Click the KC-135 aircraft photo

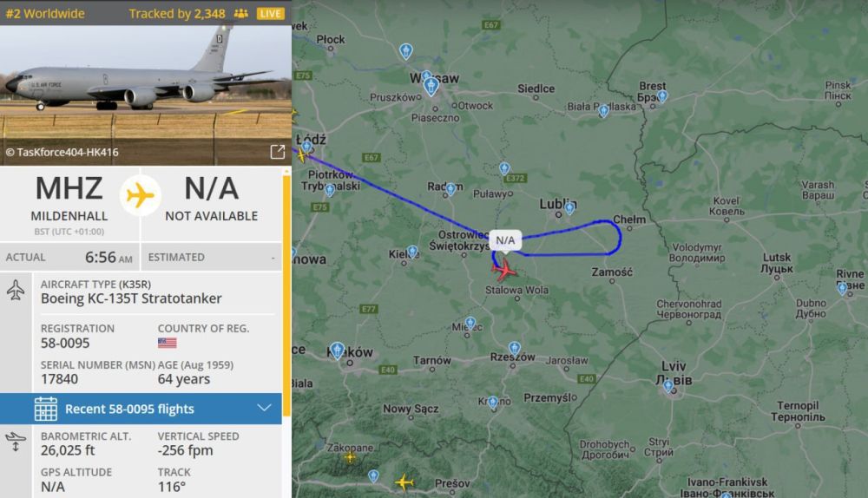pyautogui.click(x=146, y=95)
